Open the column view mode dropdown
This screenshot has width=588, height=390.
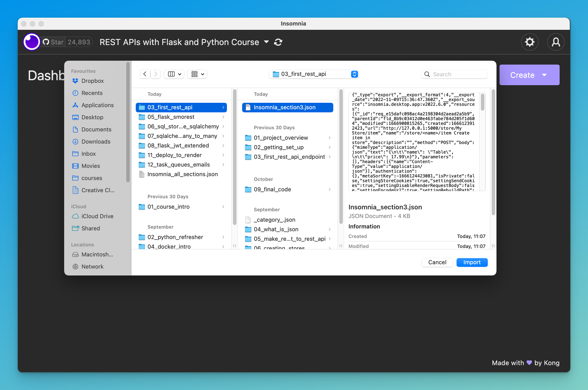[x=174, y=74]
